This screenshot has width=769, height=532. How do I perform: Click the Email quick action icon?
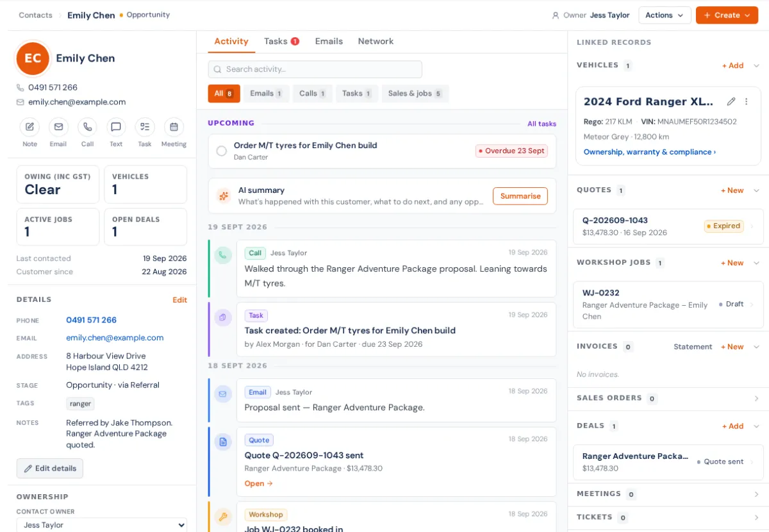(58, 127)
